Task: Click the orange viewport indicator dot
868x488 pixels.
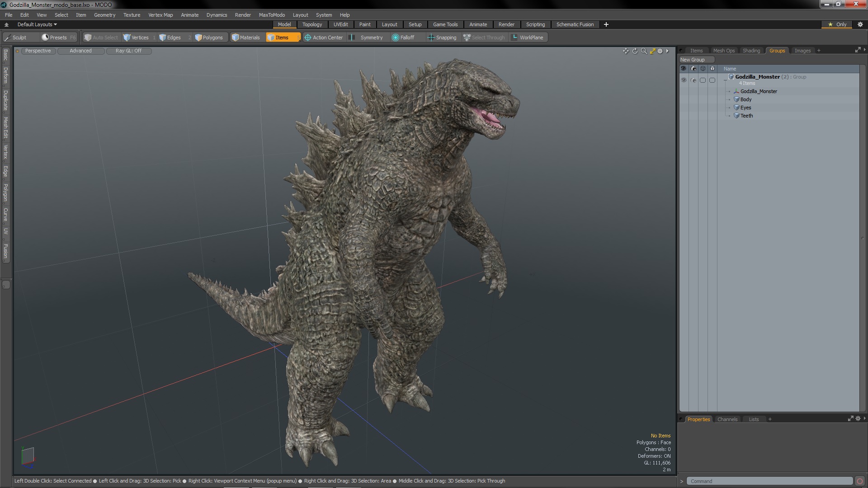Action: [x=17, y=51]
